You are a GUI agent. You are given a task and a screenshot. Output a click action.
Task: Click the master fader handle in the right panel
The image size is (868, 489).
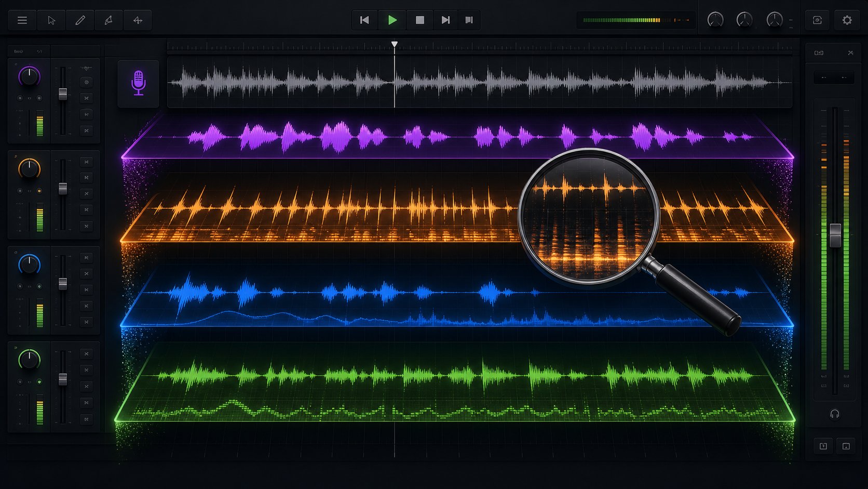(x=835, y=235)
